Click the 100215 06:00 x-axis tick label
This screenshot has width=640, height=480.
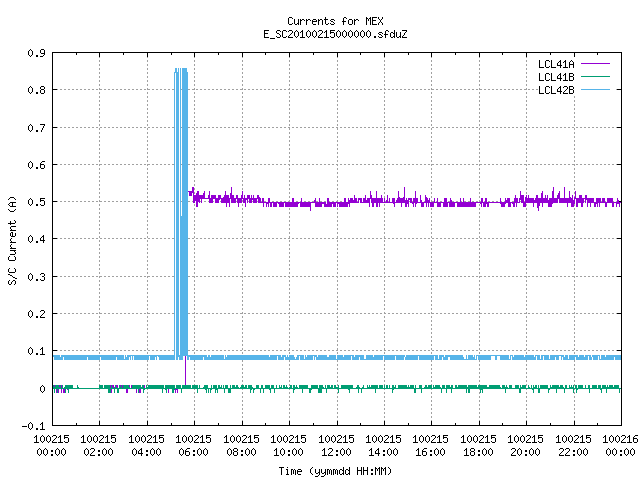coord(193,446)
